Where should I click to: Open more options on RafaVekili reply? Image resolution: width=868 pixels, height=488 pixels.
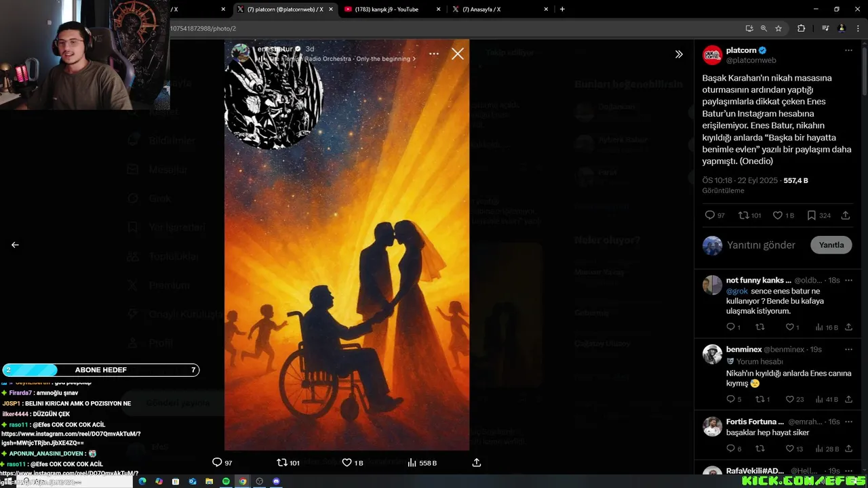(848, 470)
